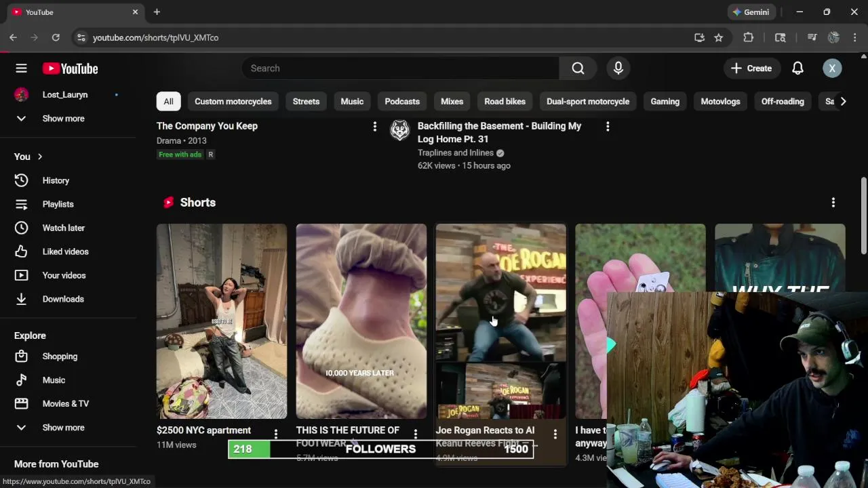This screenshot has width=868, height=488.
Task: Open notifications bell
Action: [797, 68]
